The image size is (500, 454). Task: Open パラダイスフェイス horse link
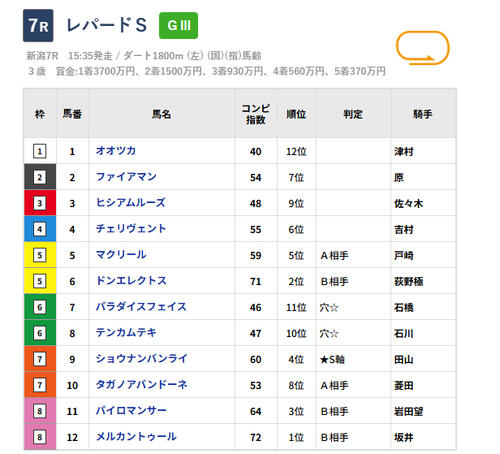pyautogui.click(x=141, y=307)
